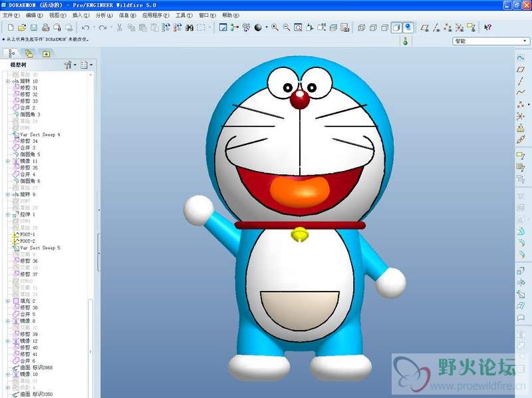This screenshot has height=398, width=532.
Task: Switch to the model tree tab
Action: (x=11, y=53)
